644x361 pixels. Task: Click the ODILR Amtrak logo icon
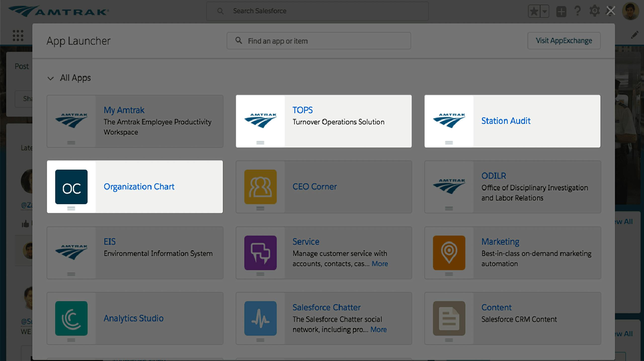(x=449, y=186)
